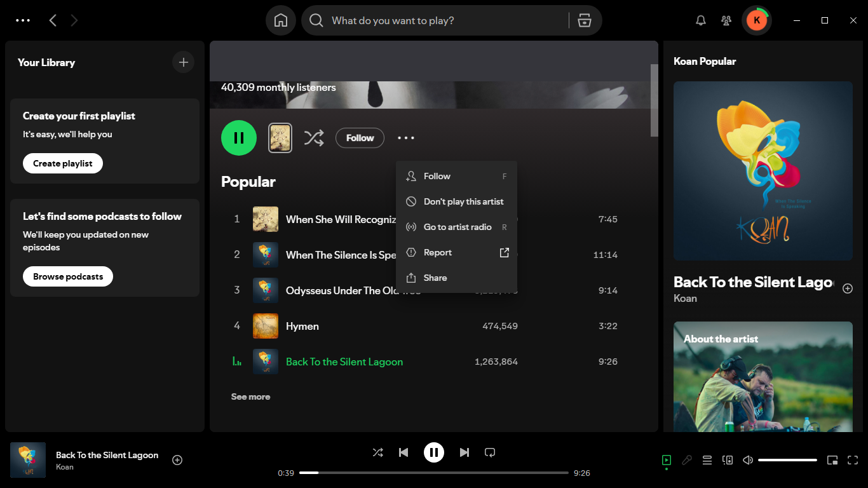
Task: Click the Follow pill button
Action: (360, 138)
